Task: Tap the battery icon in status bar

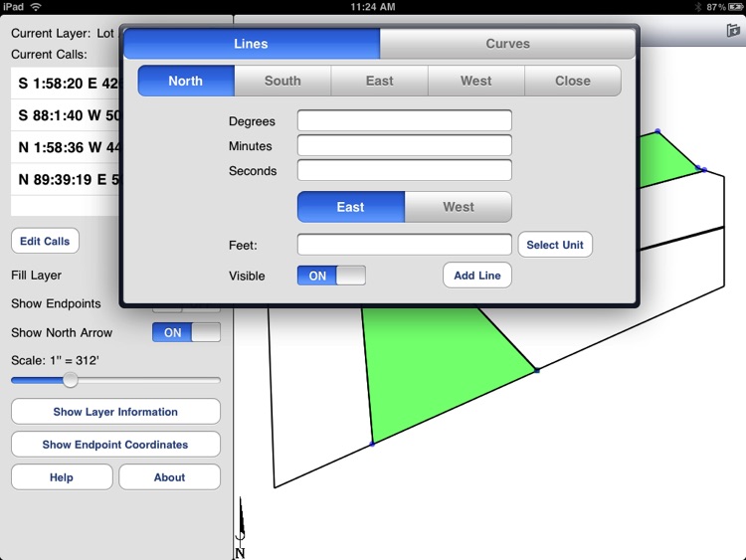Action: click(735, 7)
